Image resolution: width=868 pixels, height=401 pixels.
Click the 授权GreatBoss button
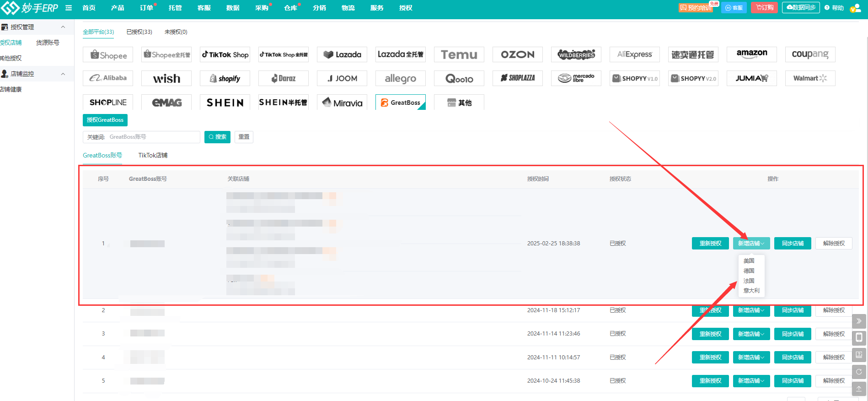pyautogui.click(x=105, y=120)
